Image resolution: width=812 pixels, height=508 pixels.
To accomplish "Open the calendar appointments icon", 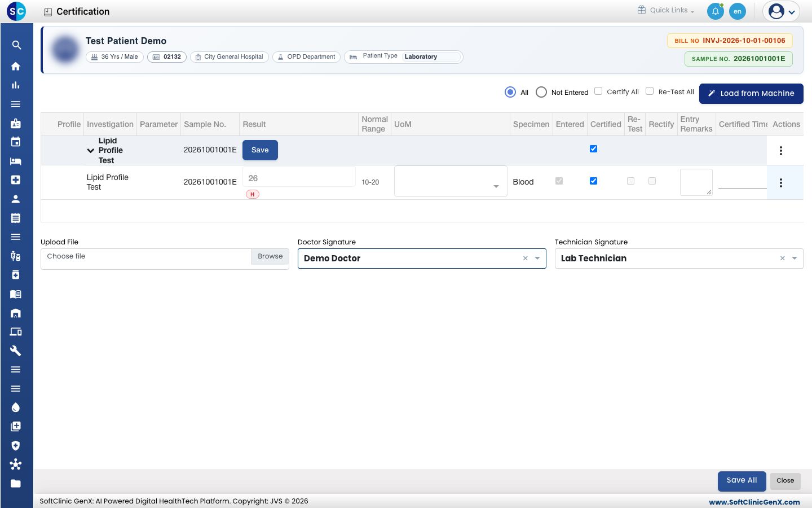I will coord(16,142).
